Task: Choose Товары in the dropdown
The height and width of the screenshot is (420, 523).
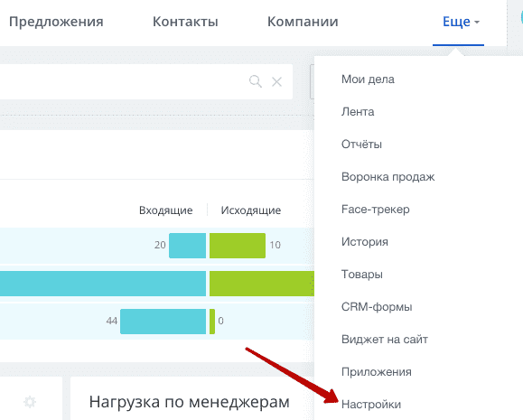Action: 362,275
